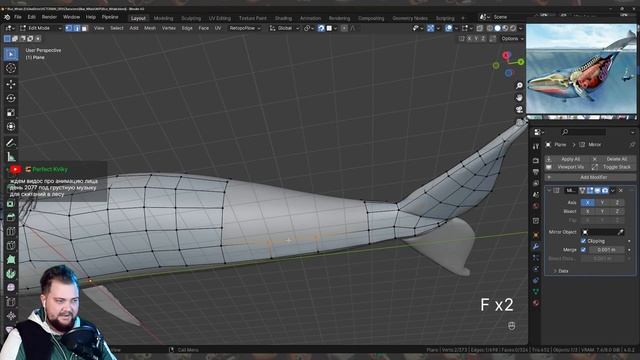The image size is (640, 360).
Task: Toggle the Clipping checkbox
Action: [x=584, y=241]
